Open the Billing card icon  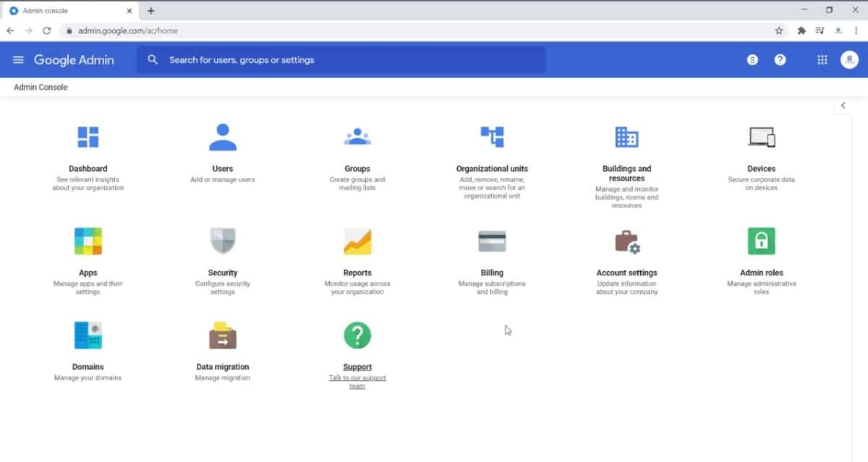coord(492,241)
